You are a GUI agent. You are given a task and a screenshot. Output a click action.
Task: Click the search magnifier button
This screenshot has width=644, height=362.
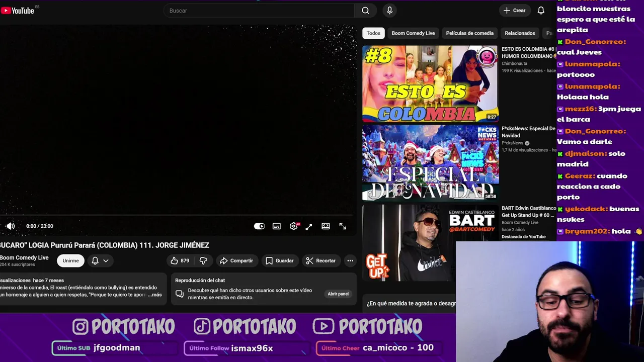(365, 11)
